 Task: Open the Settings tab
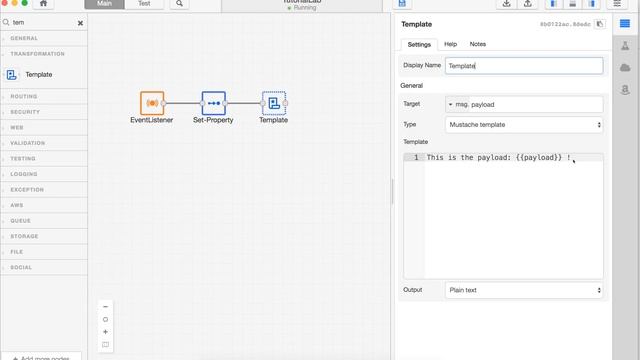click(419, 44)
